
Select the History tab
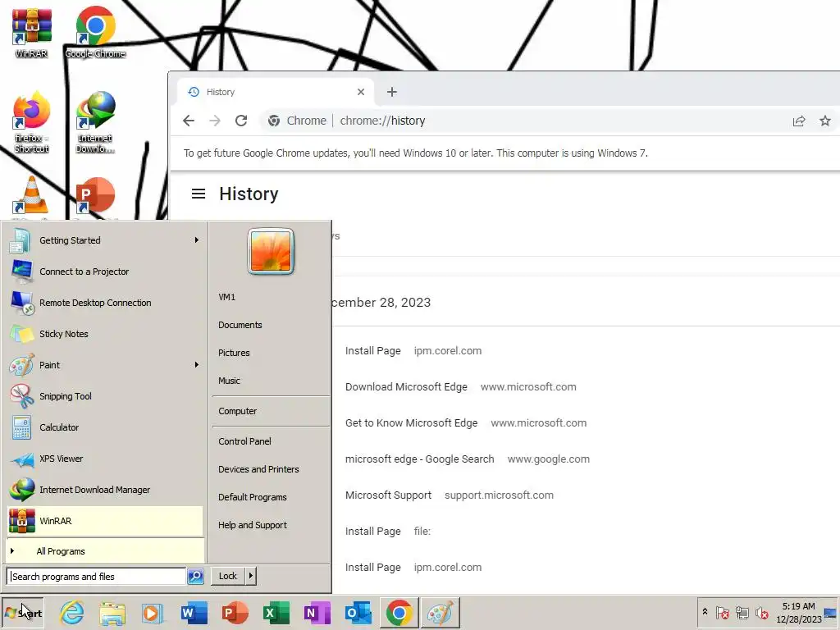coord(276,92)
